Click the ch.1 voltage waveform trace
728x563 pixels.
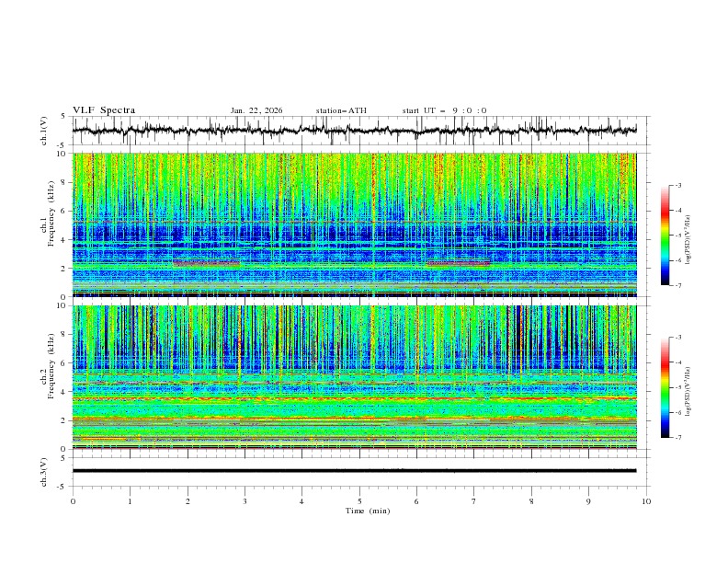pyautogui.click(x=354, y=131)
